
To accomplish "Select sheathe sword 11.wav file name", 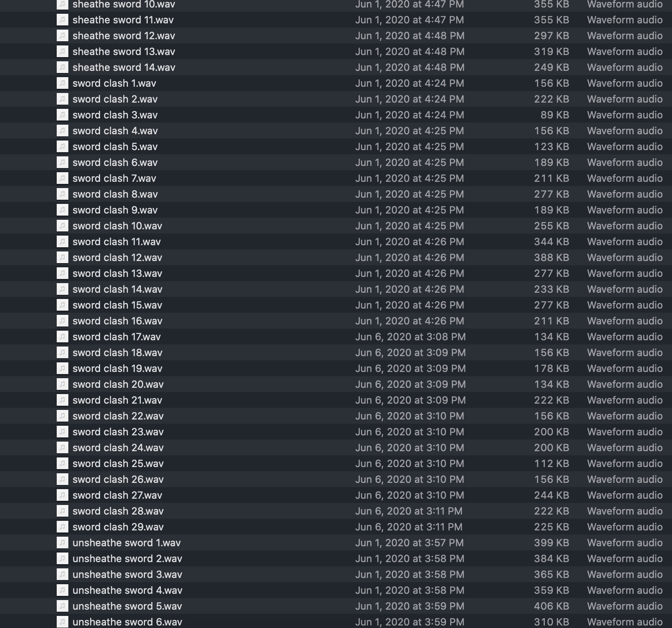I will click(x=123, y=20).
